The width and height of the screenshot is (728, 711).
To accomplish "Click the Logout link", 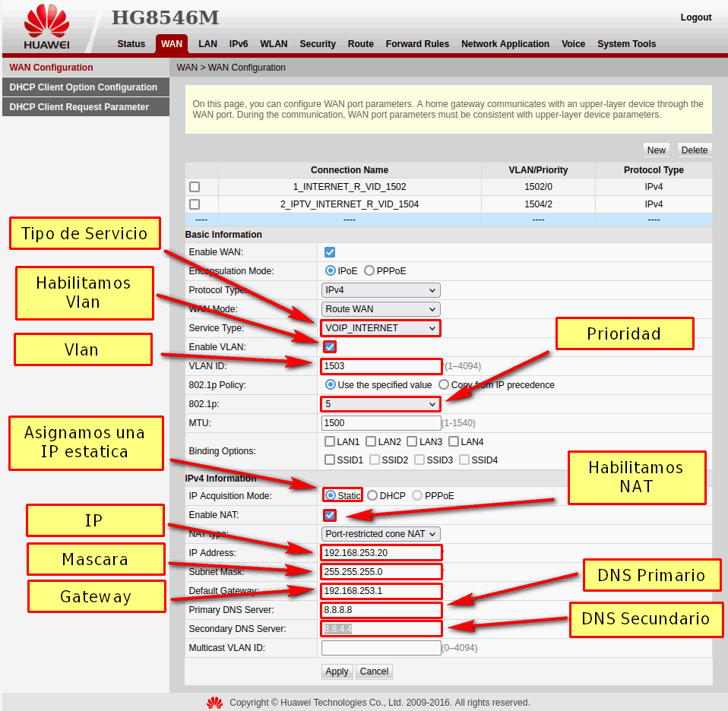I will click(x=695, y=17).
